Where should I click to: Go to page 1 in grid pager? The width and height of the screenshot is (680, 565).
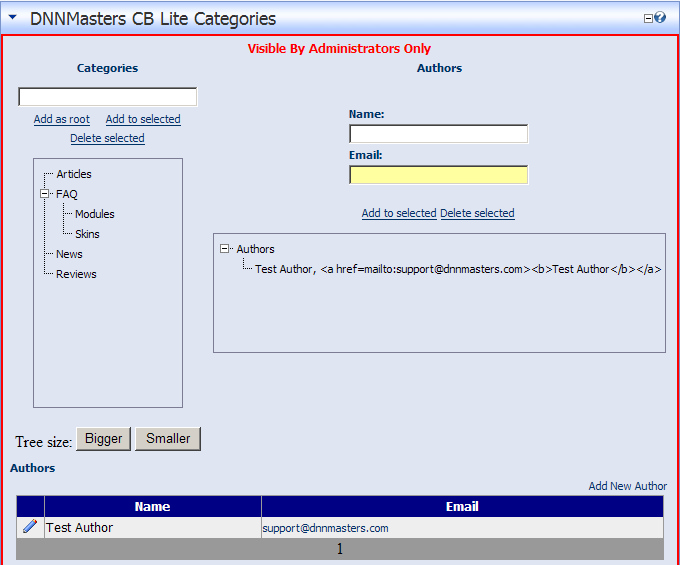click(x=340, y=549)
